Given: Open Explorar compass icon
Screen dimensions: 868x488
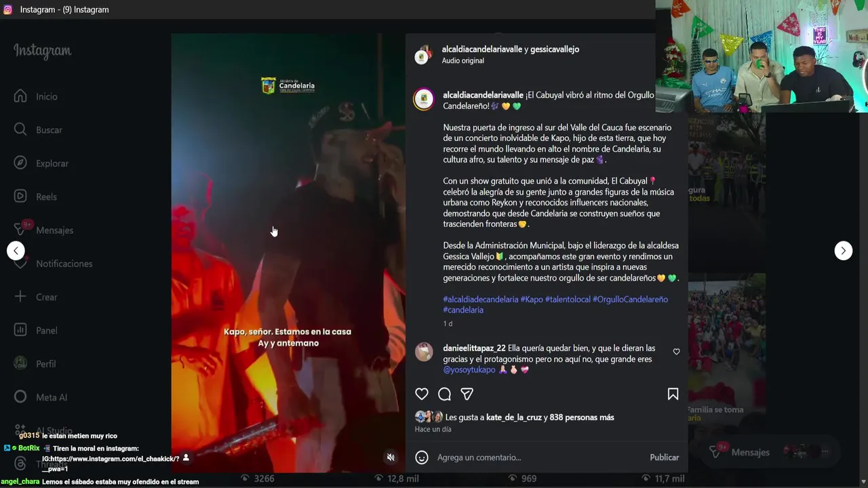Looking at the screenshot, I should point(20,163).
